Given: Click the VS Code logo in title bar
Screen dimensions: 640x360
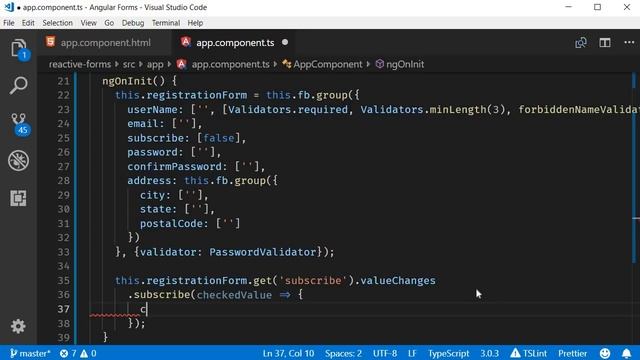Looking at the screenshot, I should click(x=9, y=7).
